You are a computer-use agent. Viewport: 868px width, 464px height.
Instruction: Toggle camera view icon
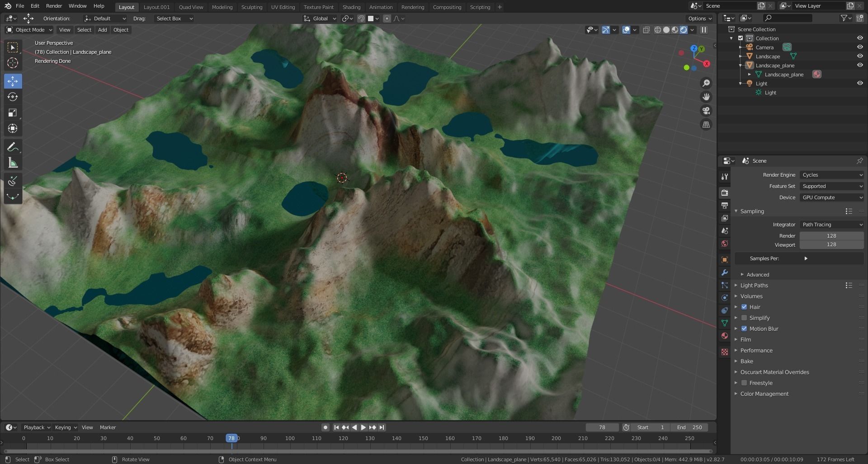[706, 111]
